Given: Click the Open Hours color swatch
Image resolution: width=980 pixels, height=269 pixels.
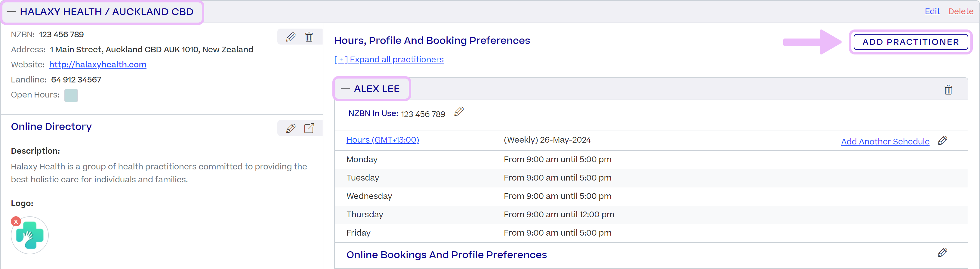Looking at the screenshot, I should point(71,95).
